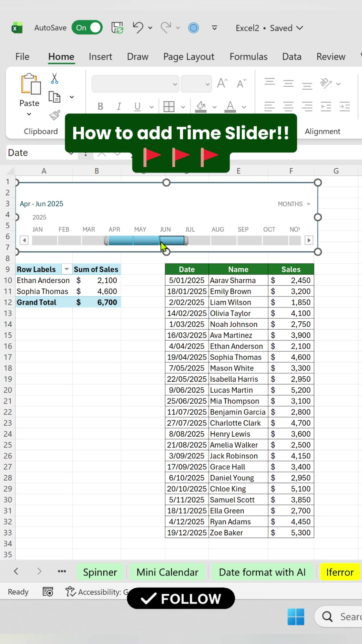This screenshot has height=644, width=362.
Task: Click the Align Left icon
Action: coord(269,107)
